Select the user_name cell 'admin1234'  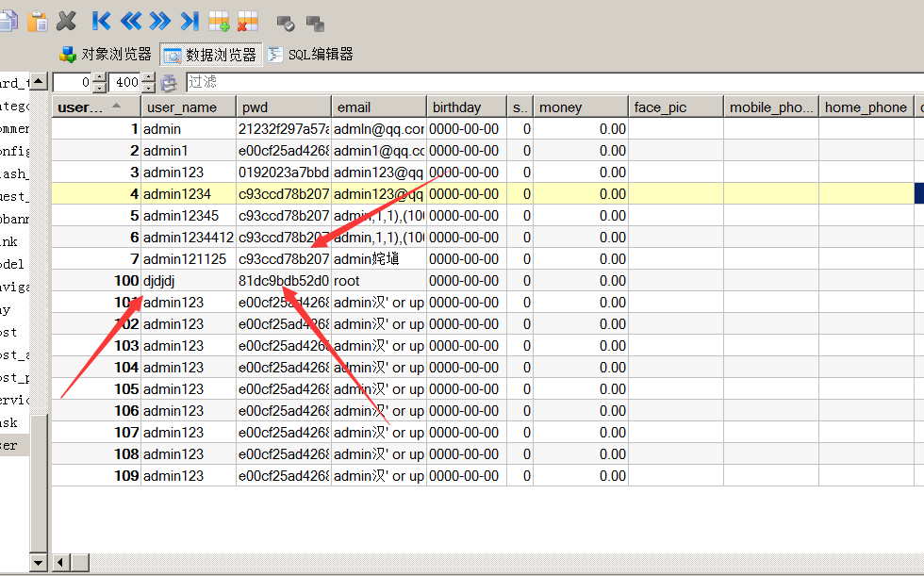pos(189,194)
